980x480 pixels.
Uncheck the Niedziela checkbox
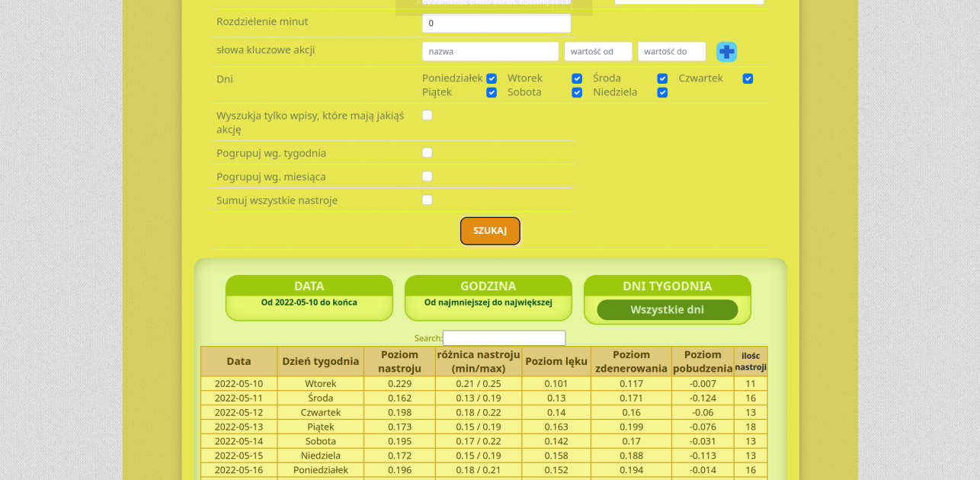pos(662,92)
